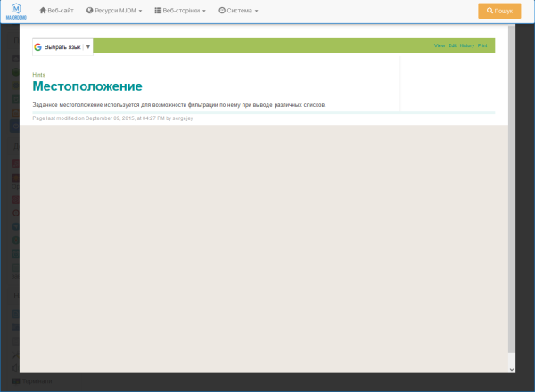This screenshot has height=392, width=535.
Task: Click the Пошук search button
Action: (x=499, y=11)
